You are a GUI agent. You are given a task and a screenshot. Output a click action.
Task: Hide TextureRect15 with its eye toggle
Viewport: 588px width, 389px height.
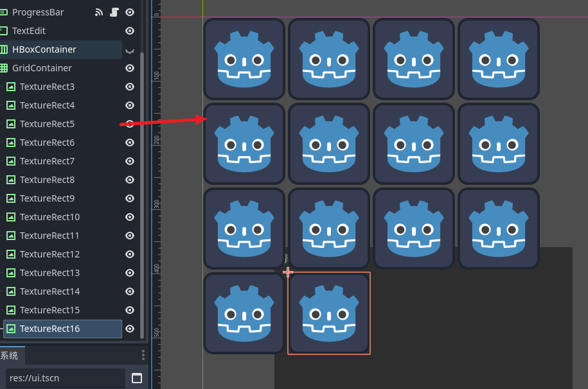pyautogui.click(x=130, y=310)
